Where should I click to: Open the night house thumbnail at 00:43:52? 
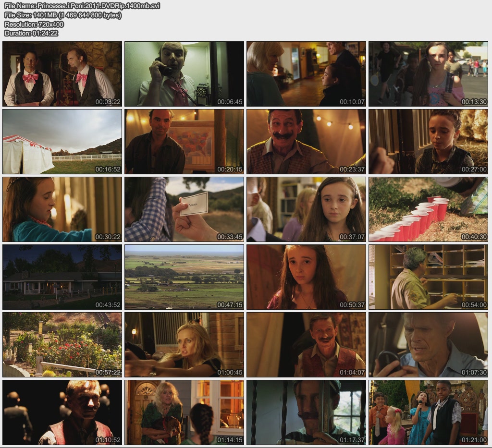coord(62,277)
